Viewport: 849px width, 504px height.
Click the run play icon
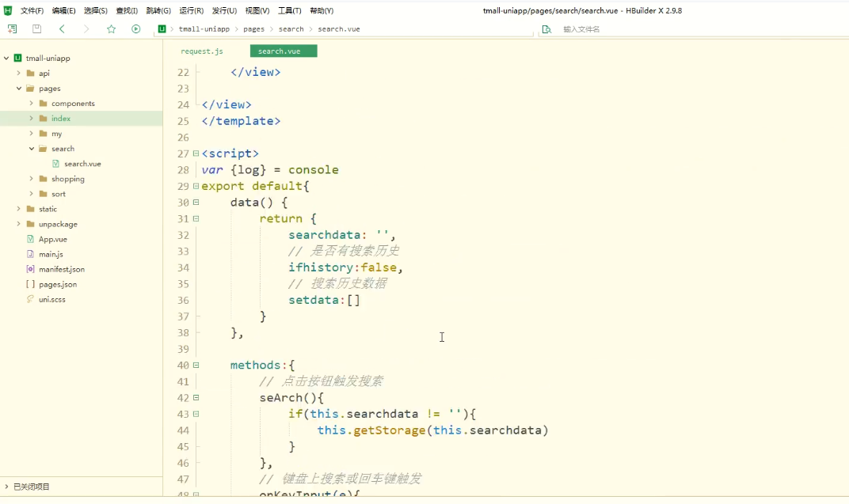pyautogui.click(x=136, y=29)
